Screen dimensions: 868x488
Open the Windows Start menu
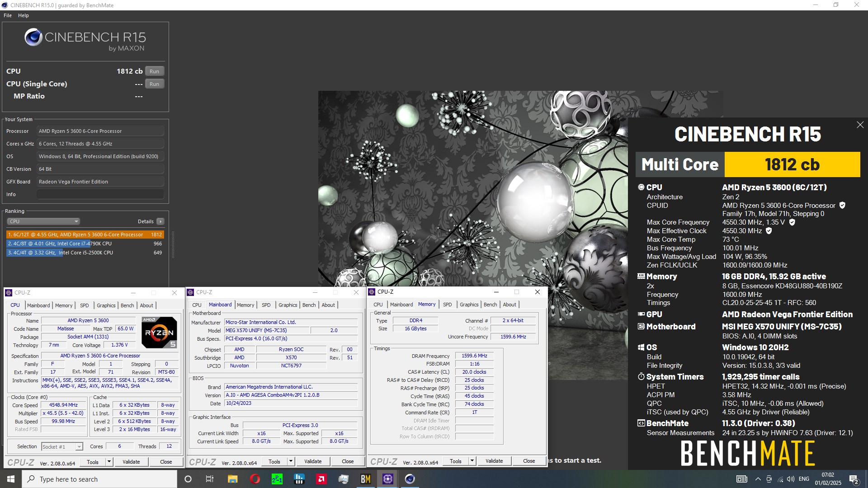pos(11,479)
